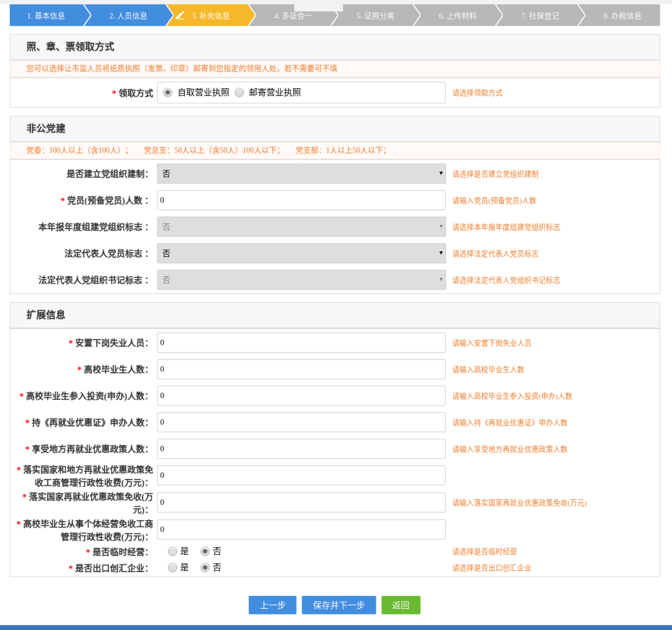Click the hint 请选择是否临时经营
Image resolution: width=672 pixels, height=630 pixels.
(485, 552)
